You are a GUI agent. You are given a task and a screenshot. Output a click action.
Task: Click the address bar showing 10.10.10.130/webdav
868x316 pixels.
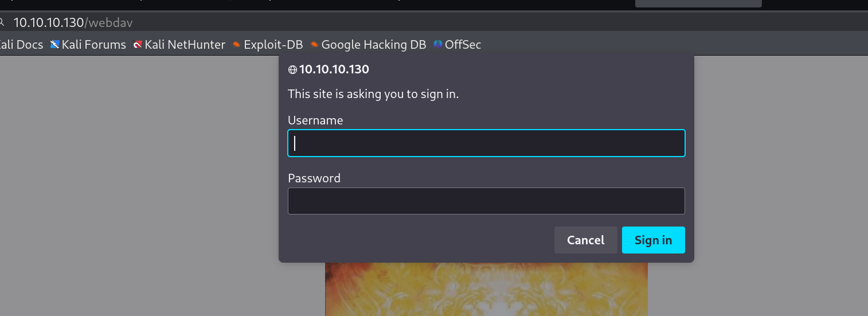pyautogui.click(x=229, y=23)
